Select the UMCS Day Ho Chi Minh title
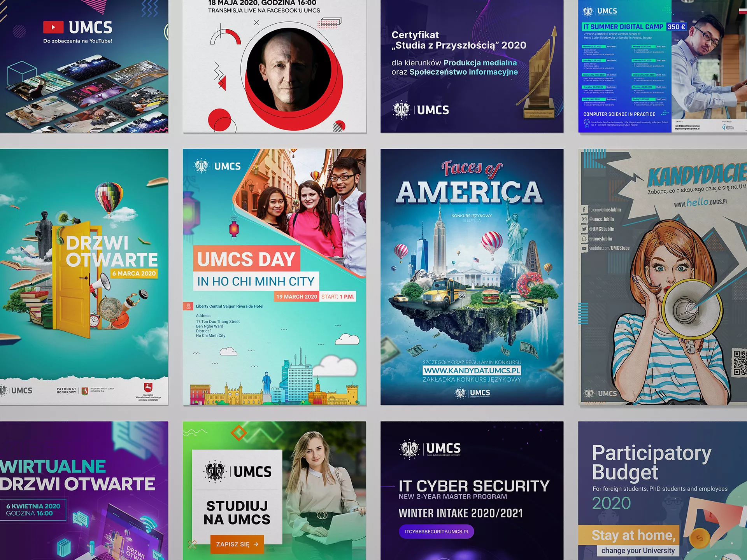Screen dimensions: 747x560 coord(246,259)
